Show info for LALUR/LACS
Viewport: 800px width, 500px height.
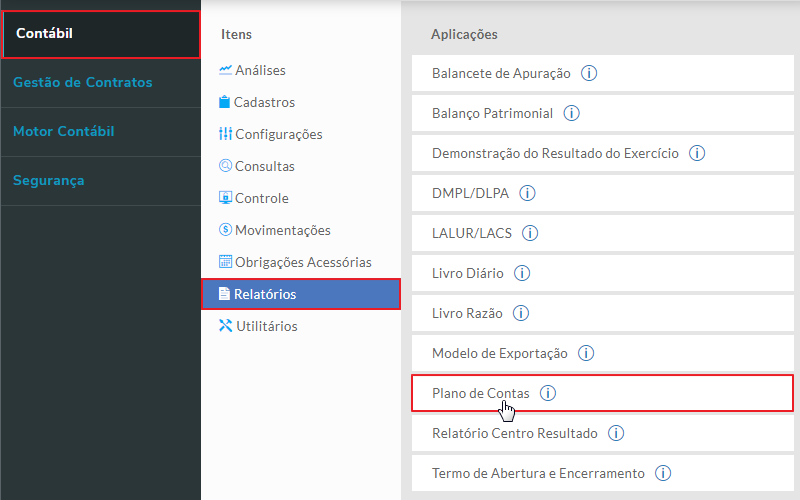point(530,233)
